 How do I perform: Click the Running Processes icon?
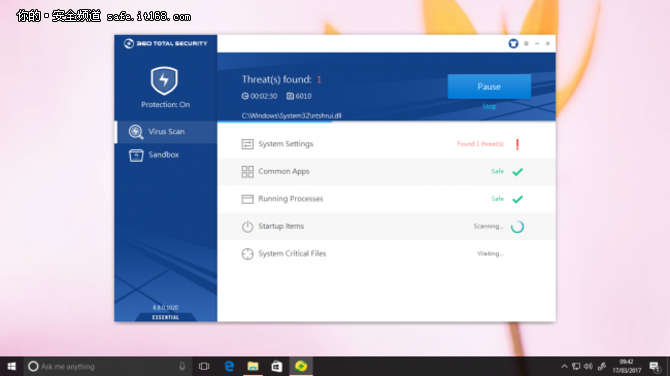coord(247,199)
